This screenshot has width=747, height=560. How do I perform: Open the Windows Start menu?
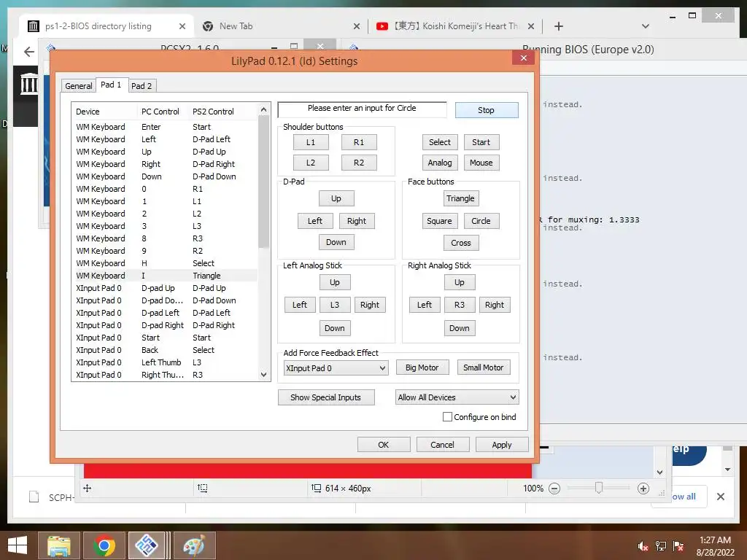coord(18,545)
